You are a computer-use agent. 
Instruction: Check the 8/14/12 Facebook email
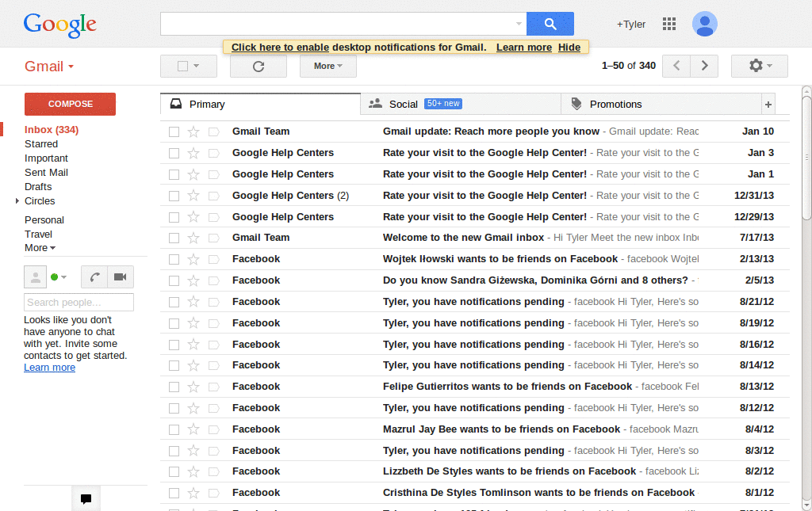[174, 366]
